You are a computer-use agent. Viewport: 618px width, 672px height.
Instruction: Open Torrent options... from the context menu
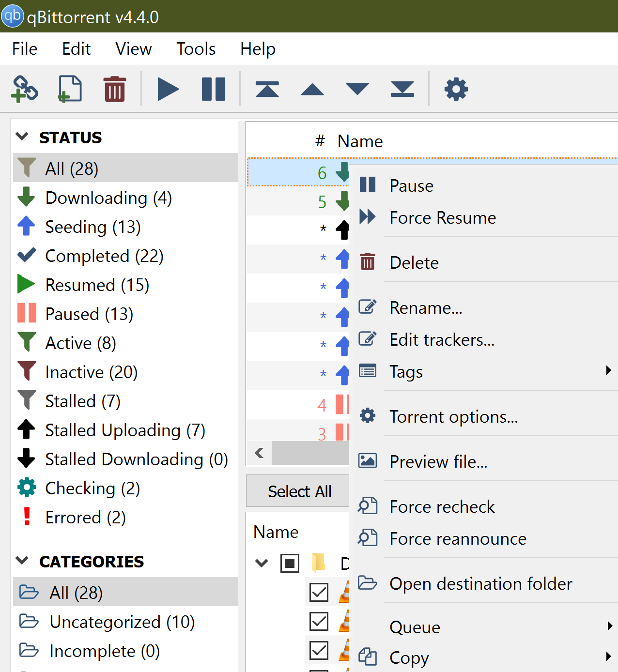click(x=484, y=416)
